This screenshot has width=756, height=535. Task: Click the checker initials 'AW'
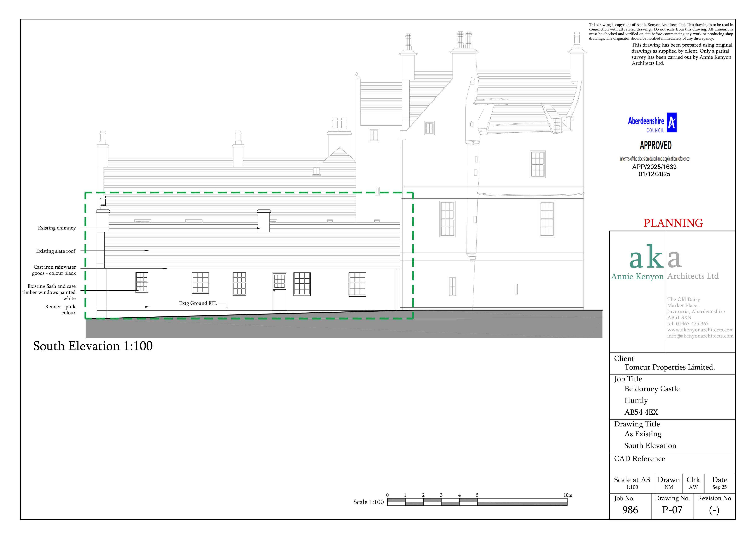[x=693, y=487]
